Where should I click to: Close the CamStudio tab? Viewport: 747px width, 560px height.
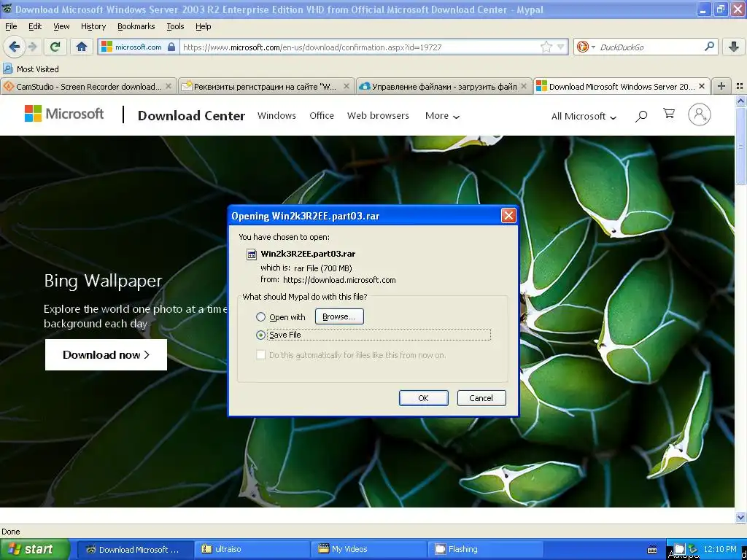[x=169, y=86]
